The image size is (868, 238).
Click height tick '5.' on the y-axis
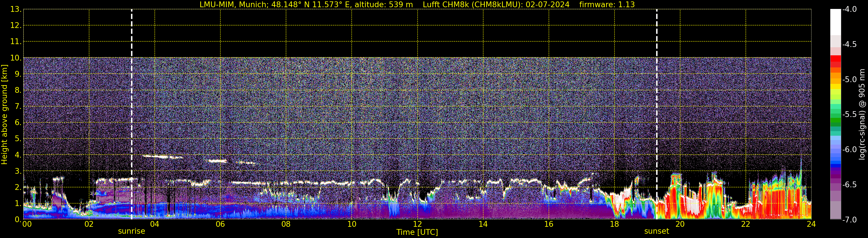tap(18, 139)
